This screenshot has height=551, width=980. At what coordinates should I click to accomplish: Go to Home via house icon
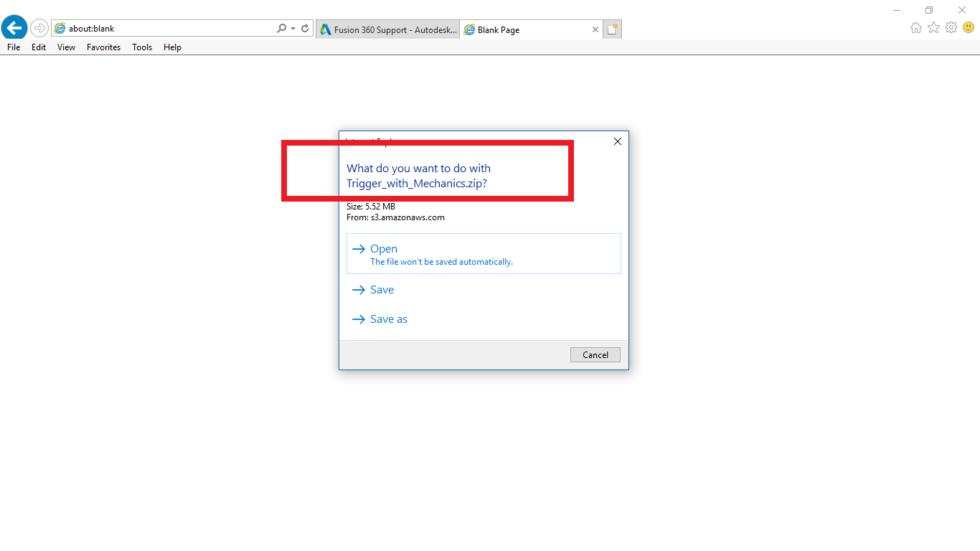[x=915, y=28]
